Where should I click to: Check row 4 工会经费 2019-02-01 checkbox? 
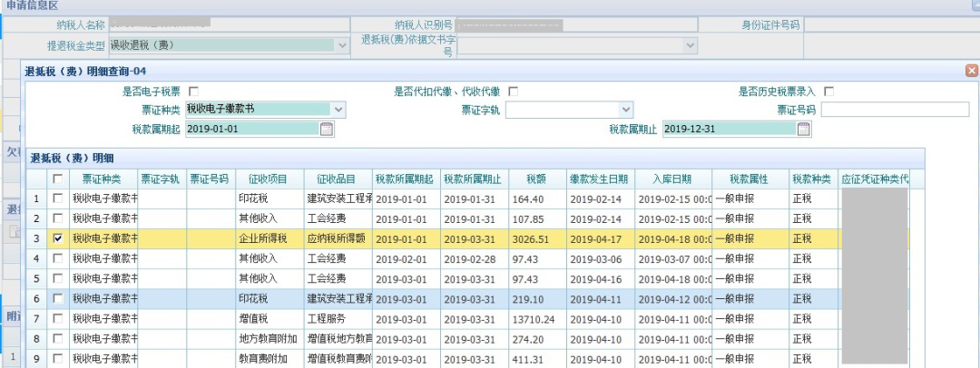click(58, 258)
